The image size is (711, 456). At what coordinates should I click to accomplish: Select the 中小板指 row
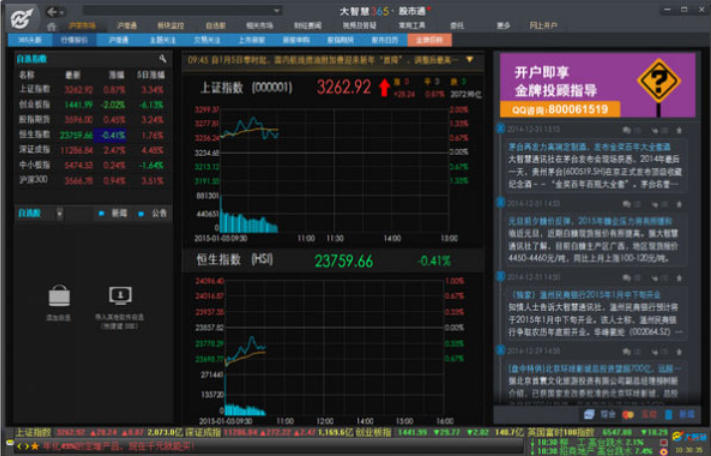coord(92,165)
